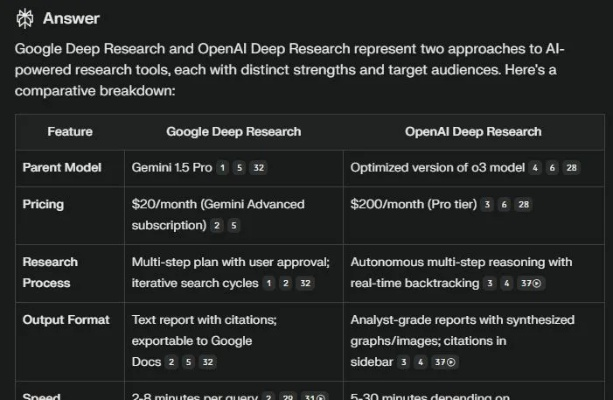Viewport: 613px width, 400px height.
Task: Open citation 6 next to $200/month Pro tier
Action: click(x=503, y=205)
